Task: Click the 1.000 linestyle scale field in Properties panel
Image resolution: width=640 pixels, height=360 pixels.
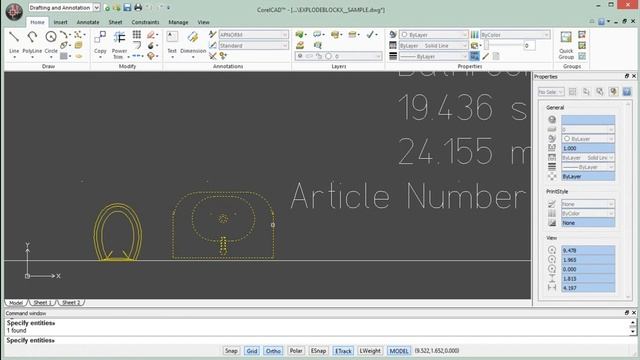Action: point(588,148)
